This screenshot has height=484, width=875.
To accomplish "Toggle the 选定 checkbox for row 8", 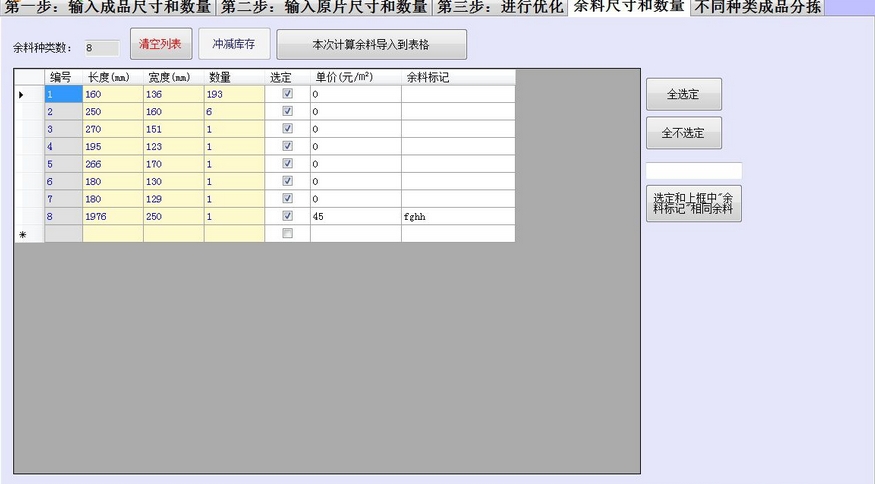I will 288,216.
